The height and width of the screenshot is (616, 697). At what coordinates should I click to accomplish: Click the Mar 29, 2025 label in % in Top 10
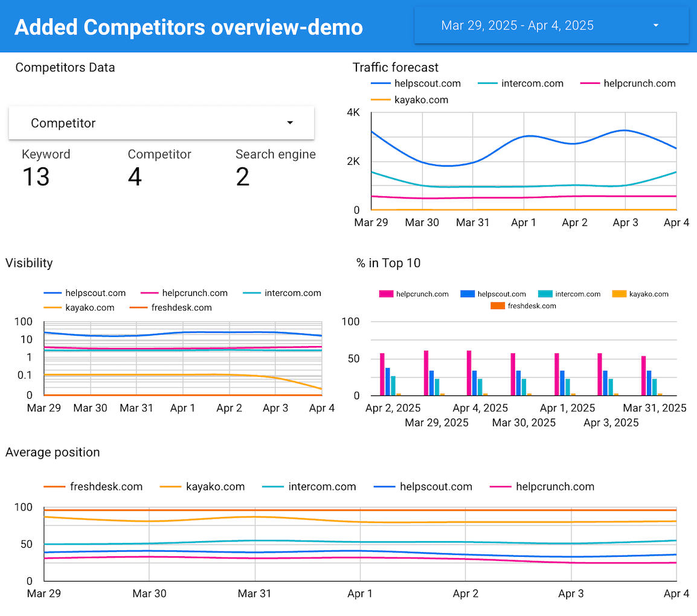point(437,423)
